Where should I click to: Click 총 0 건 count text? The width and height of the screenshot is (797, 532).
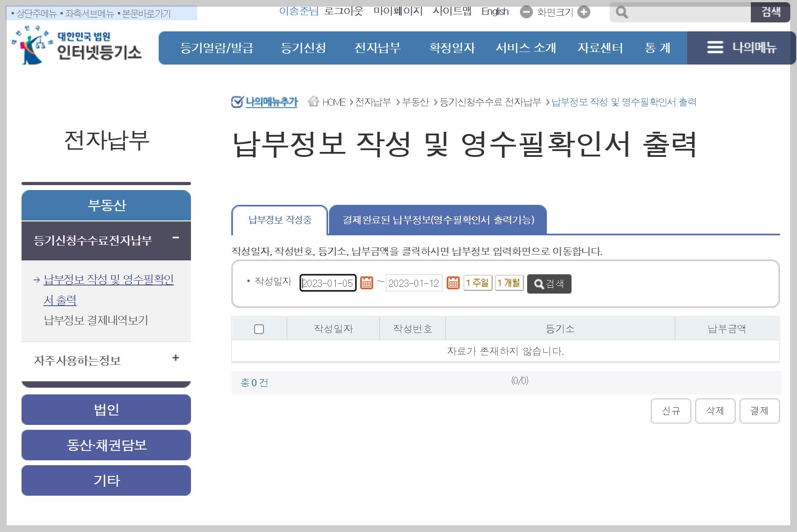[254, 383]
